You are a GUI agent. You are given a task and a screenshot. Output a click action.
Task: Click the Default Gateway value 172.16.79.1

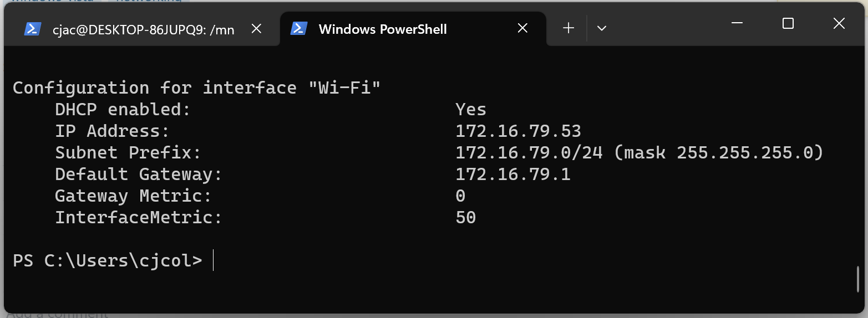(512, 175)
